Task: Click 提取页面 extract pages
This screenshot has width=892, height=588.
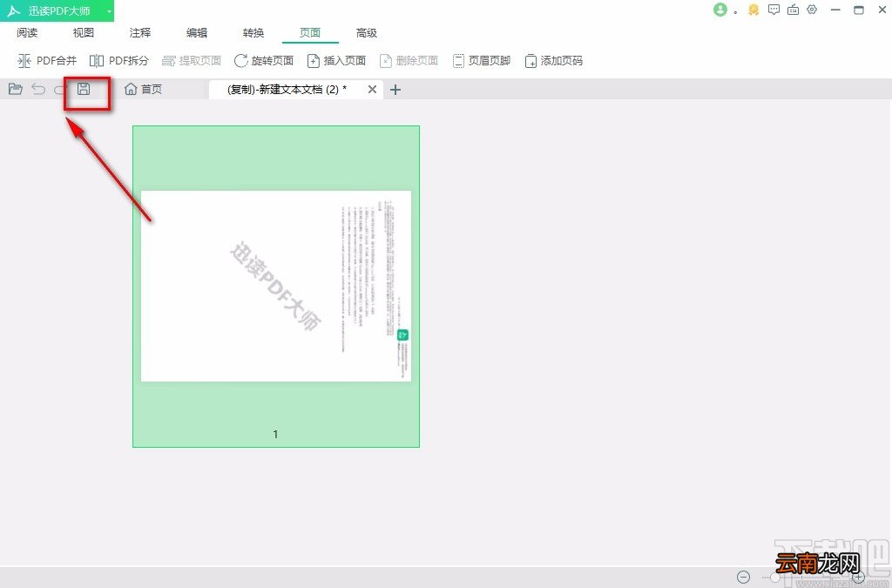Action: (x=192, y=60)
